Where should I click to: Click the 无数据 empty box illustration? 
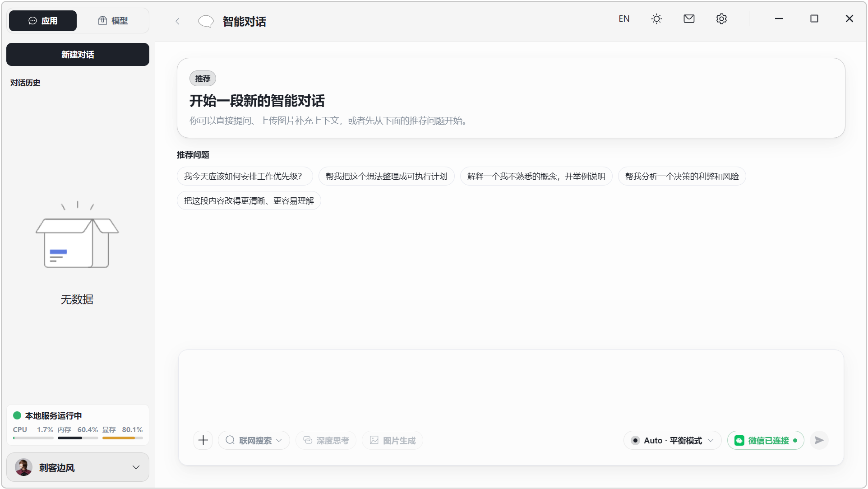pyautogui.click(x=77, y=235)
